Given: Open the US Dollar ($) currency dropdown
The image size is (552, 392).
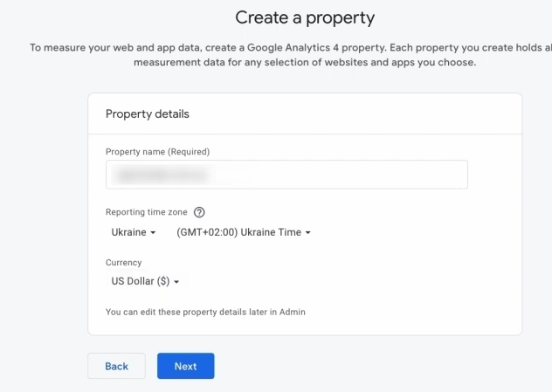Looking at the screenshot, I should tap(145, 282).
